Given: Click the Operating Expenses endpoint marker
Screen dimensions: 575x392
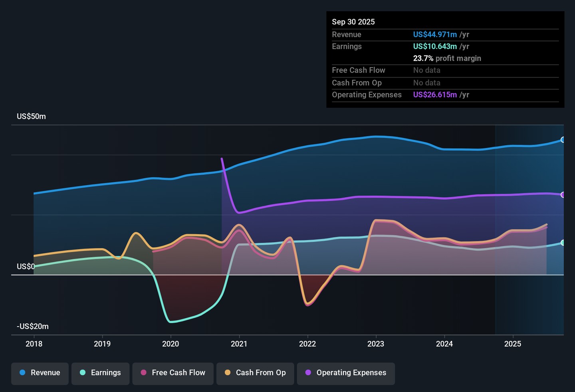Looking at the screenshot, I should 563,195.
